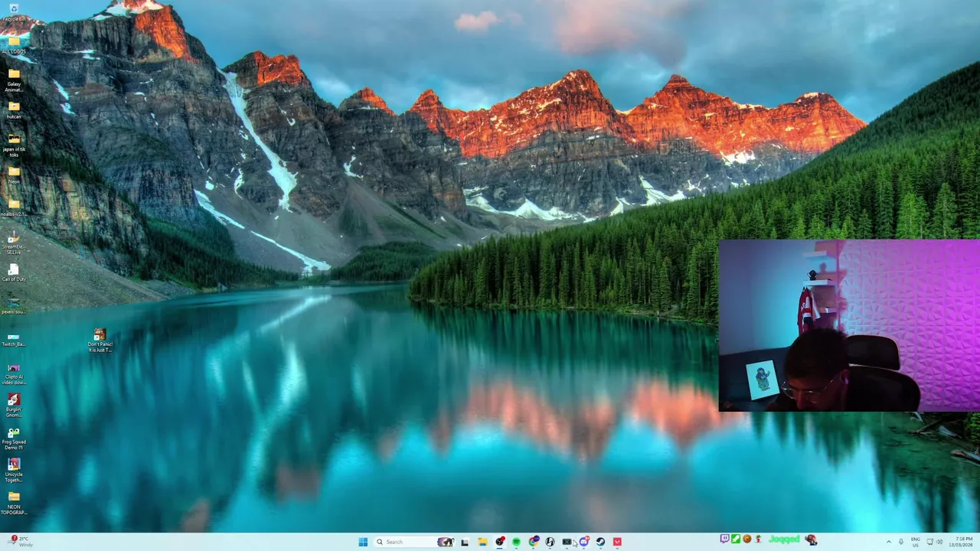Click the purple Twitch overlay icon
Viewport: 980px width, 551px height.
point(724,540)
